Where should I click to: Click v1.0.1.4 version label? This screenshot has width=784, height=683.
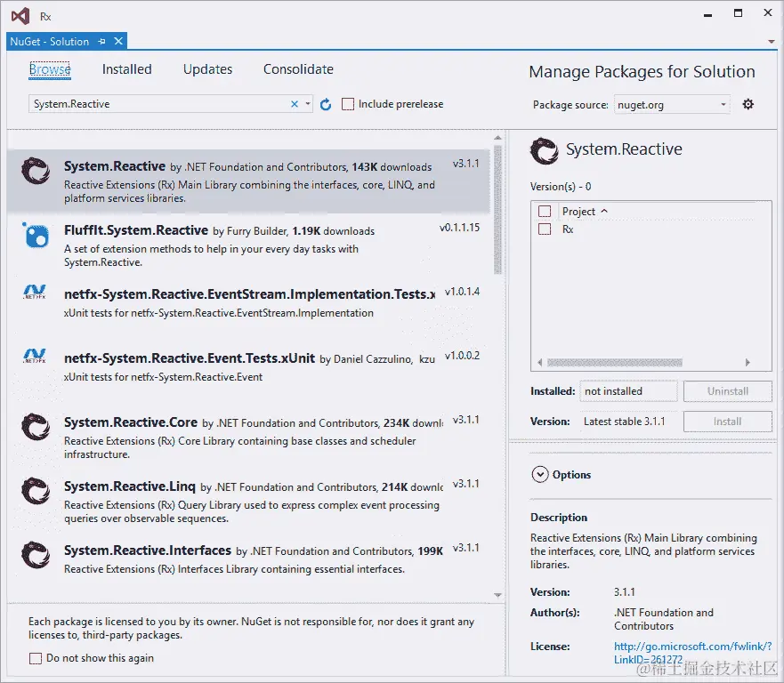[462, 292]
